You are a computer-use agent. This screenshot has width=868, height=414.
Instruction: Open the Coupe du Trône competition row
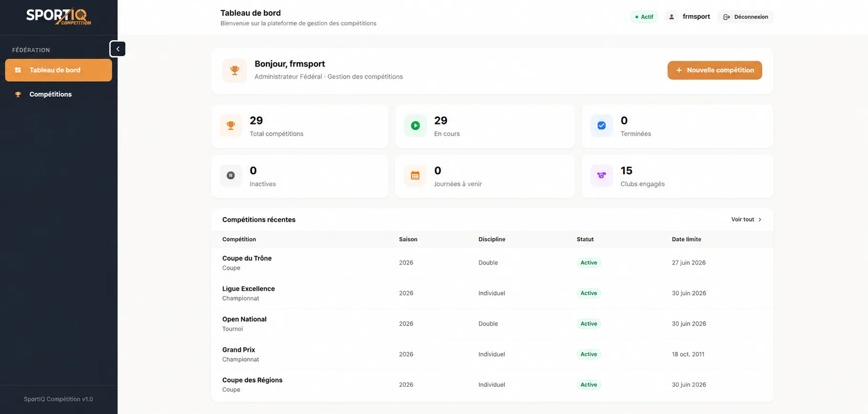click(492, 263)
